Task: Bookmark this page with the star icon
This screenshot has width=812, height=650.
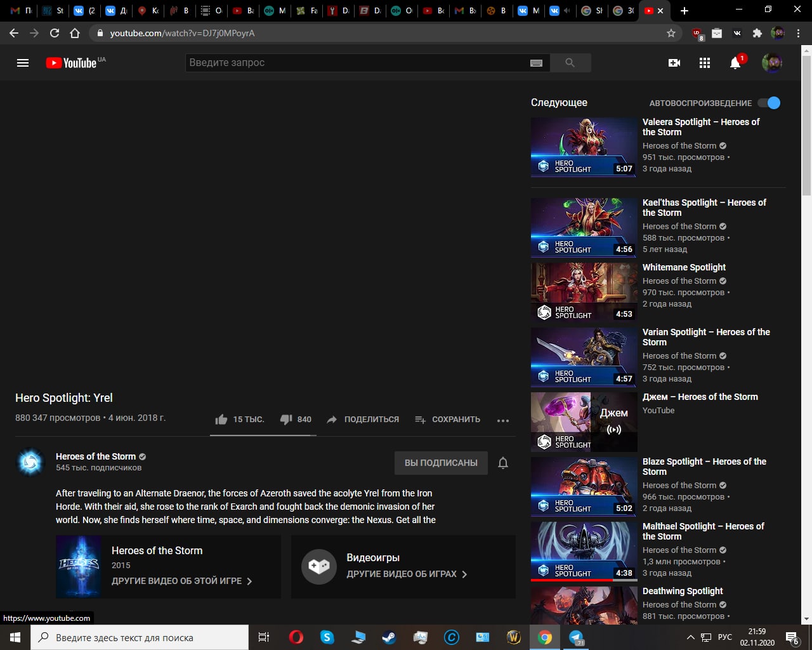Action: [671, 33]
